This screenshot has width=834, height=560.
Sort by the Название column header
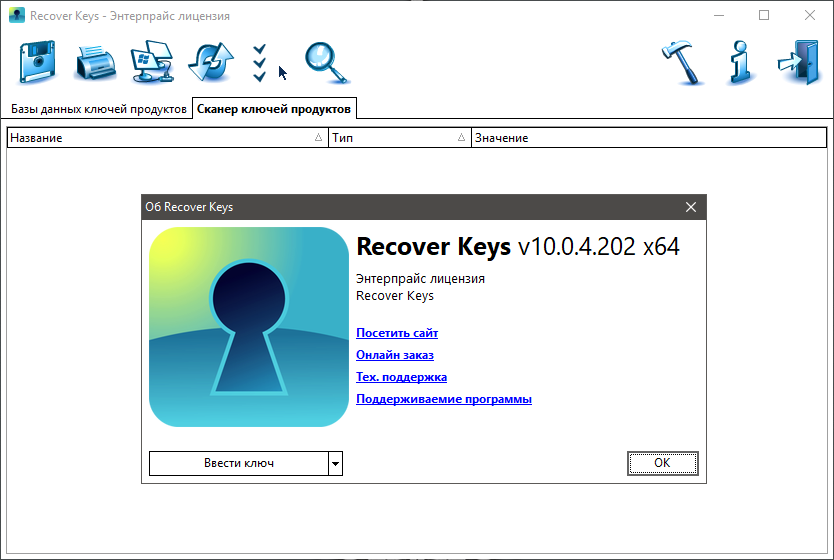[x=168, y=138]
